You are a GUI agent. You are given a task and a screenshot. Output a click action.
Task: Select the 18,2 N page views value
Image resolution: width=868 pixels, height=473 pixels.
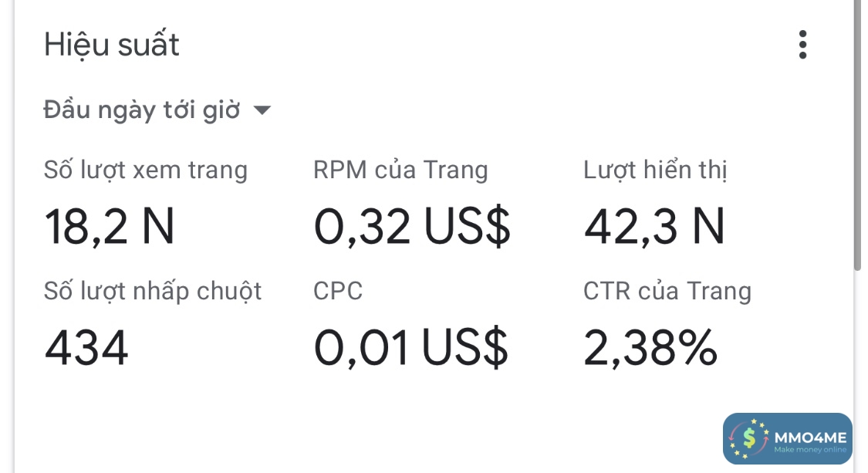click(x=110, y=227)
